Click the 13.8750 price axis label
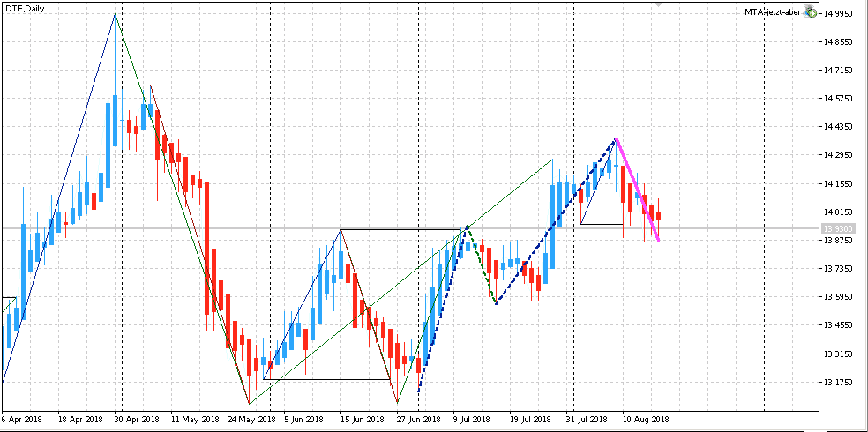The height and width of the screenshot is (432, 868). point(838,240)
